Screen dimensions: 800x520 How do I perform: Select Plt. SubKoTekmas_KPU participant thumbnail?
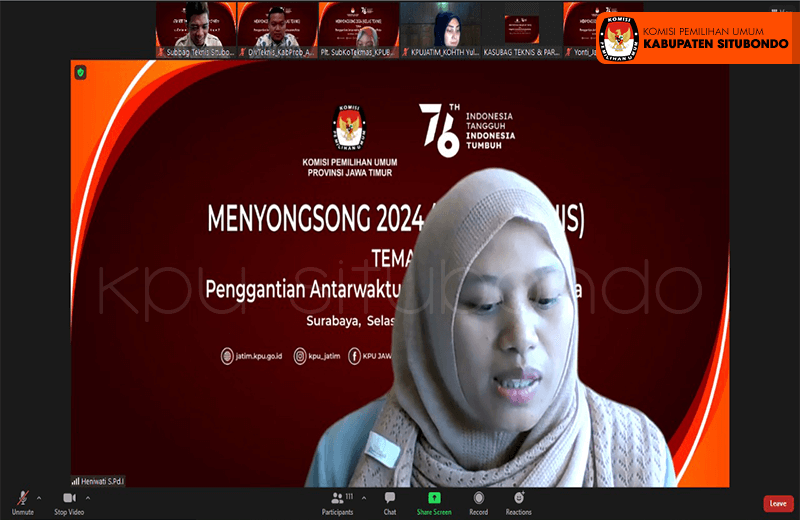pyautogui.click(x=358, y=28)
